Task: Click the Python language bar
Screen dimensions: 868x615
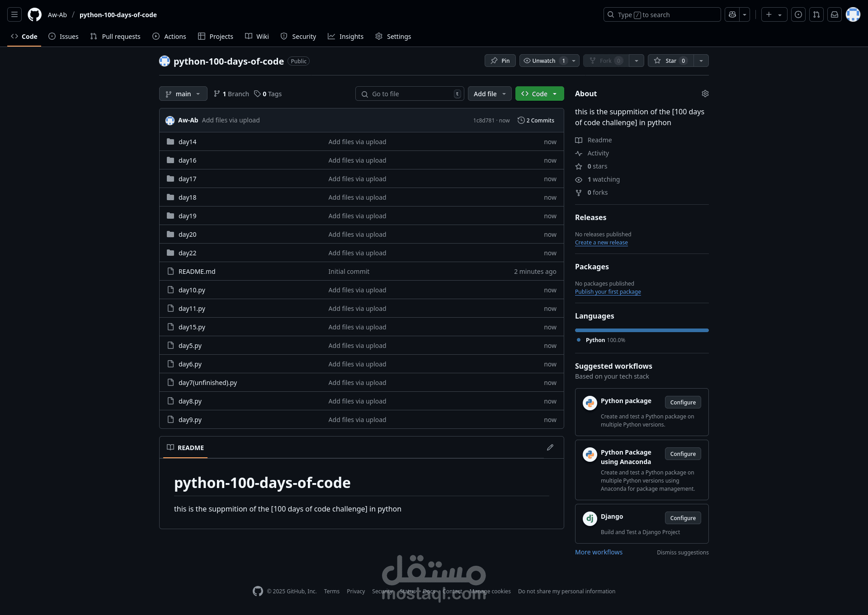Action: 642,330
